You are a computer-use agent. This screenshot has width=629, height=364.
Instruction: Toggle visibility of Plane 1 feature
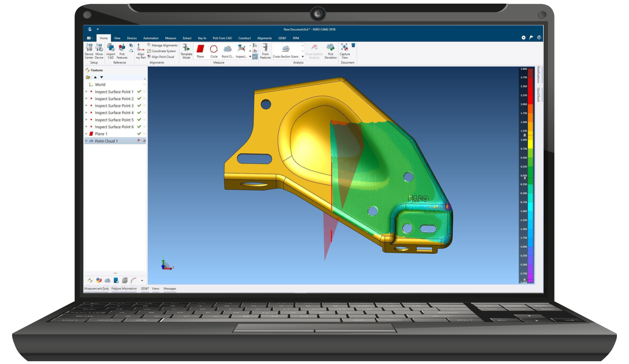[144, 134]
